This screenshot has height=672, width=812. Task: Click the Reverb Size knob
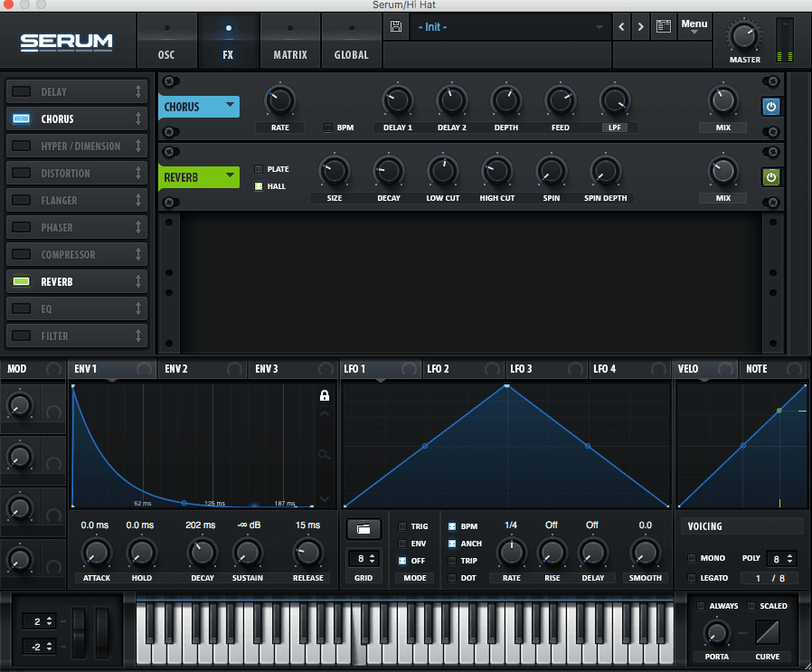pos(334,172)
